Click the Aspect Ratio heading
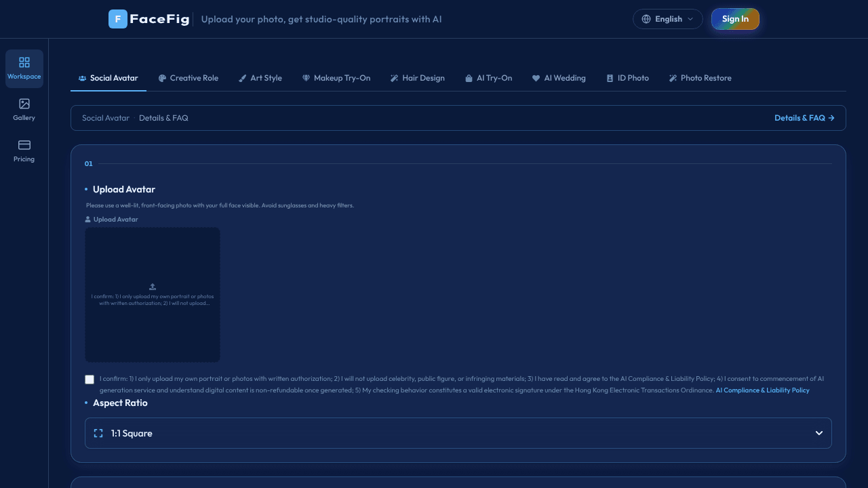 point(120,403)
